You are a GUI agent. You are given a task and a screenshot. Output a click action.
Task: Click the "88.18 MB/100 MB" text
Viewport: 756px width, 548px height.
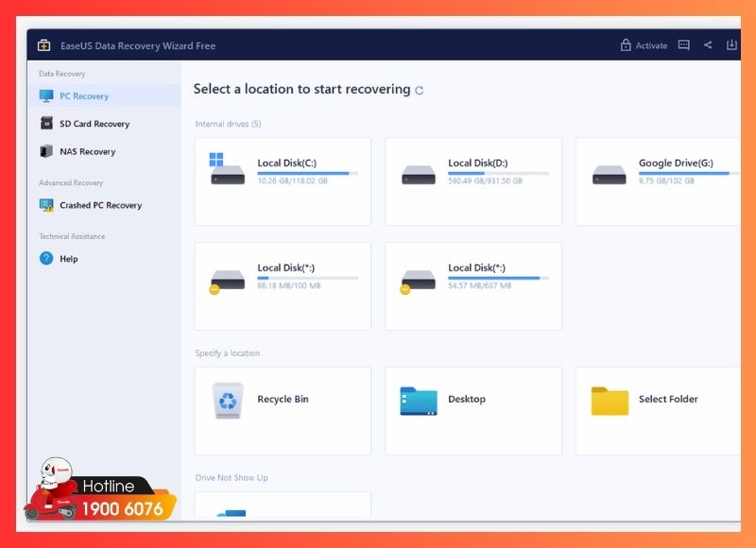(x=289, y=285)
